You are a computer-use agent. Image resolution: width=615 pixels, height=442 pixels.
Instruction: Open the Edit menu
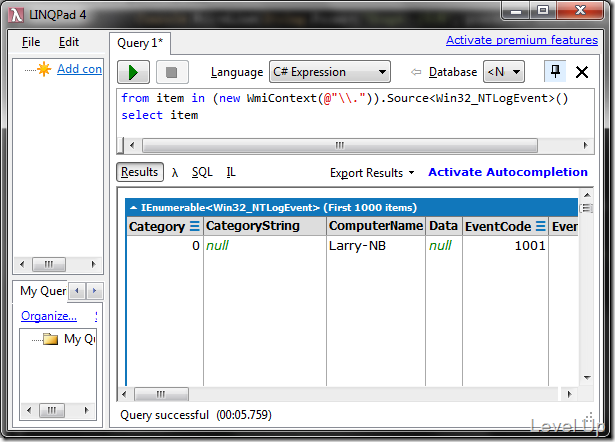(69, 42)
